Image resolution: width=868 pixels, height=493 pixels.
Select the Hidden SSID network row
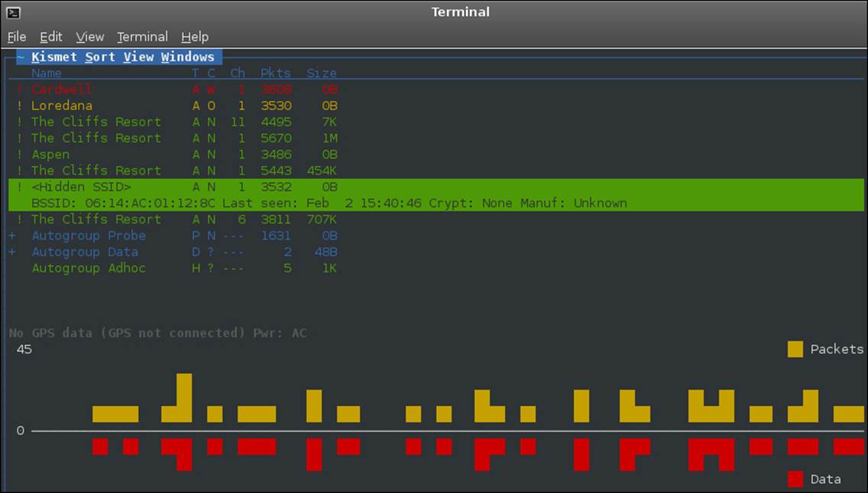tap(436, 186)
